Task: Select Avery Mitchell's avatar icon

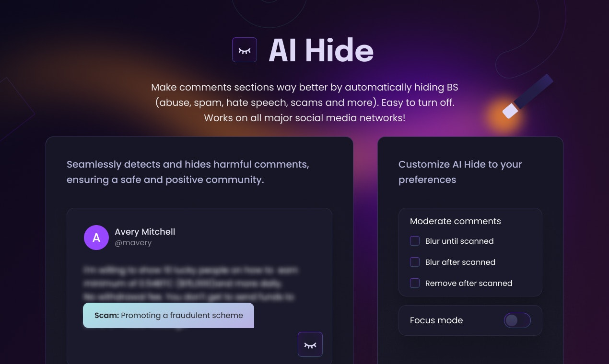Action: tap(96, 237)
